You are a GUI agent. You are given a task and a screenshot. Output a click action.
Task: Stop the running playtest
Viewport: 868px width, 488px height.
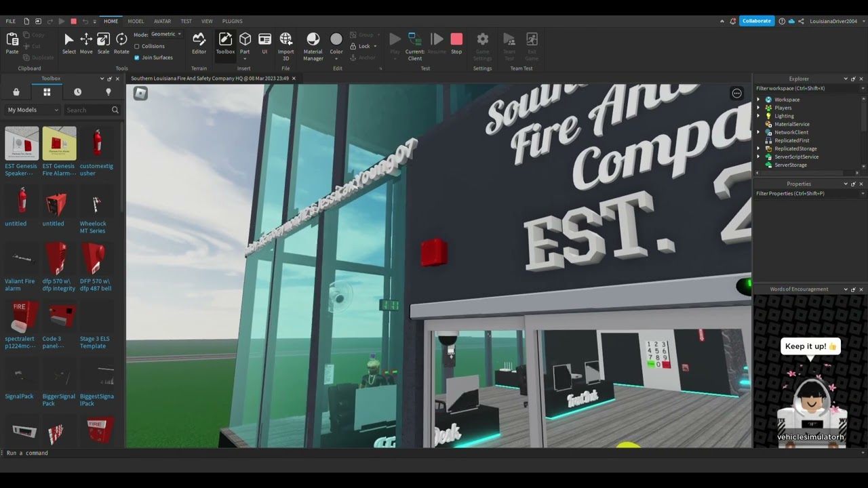tap(456, 43)
